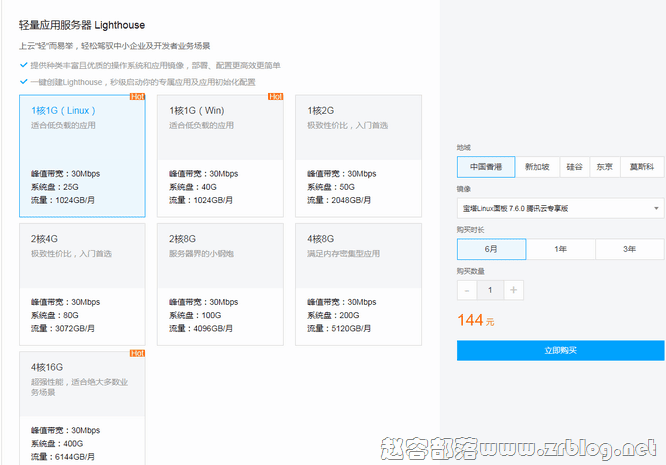Choose the 2核8G plan card
Screen dimensions: 666x465
220,284
